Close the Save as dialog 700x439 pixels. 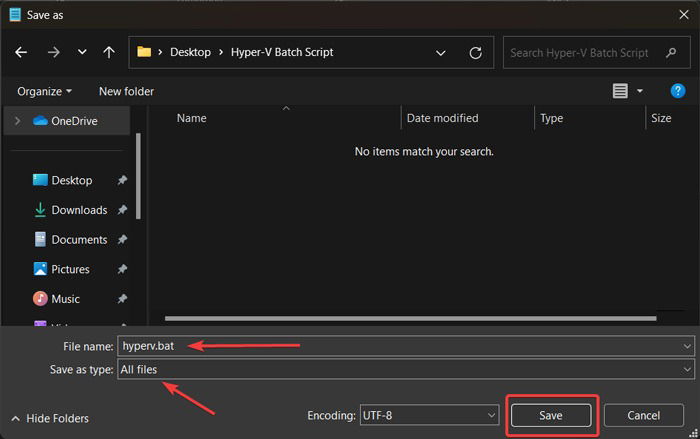click(683, 15)
